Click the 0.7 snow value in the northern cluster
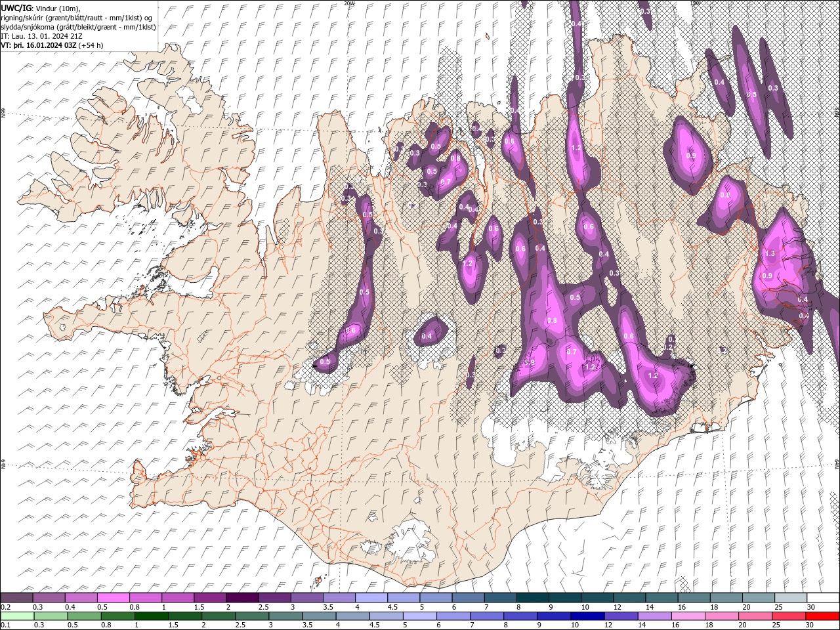Screen dimensions: 840x630 445,182
